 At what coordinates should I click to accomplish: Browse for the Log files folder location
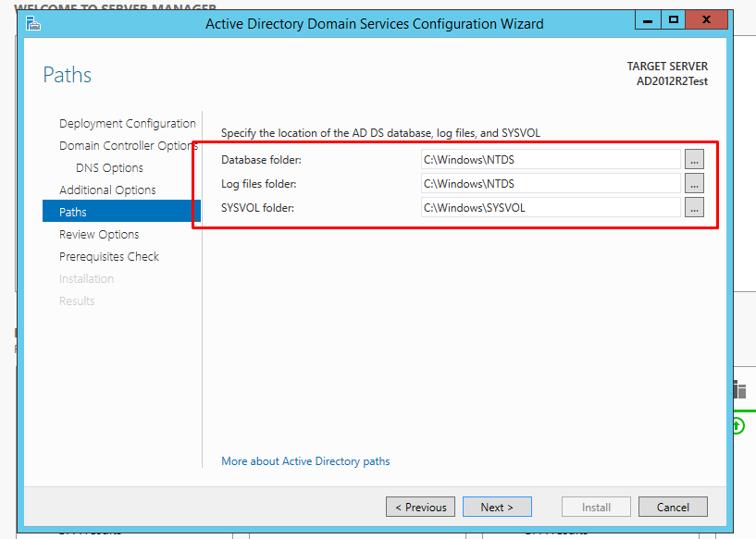[x=694, y=183]
